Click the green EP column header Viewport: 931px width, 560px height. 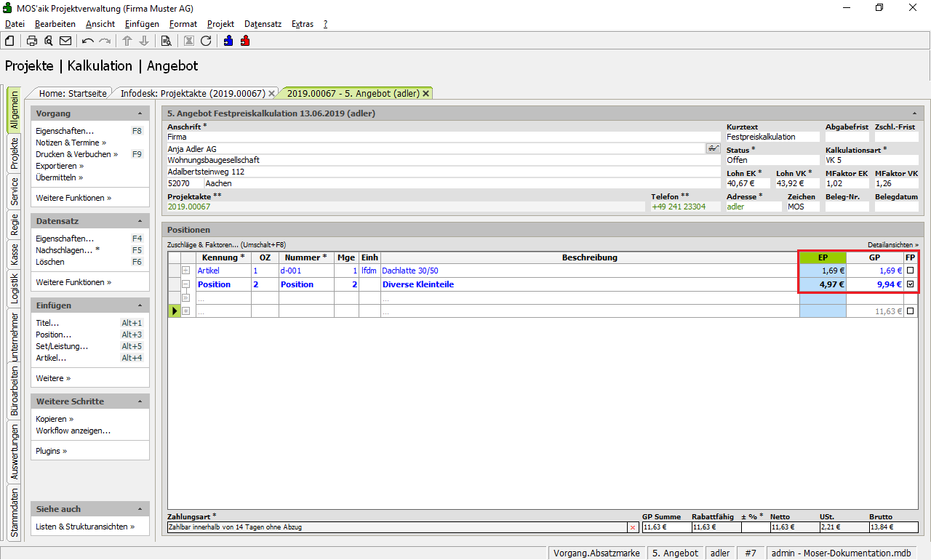[x=822, y=257]
